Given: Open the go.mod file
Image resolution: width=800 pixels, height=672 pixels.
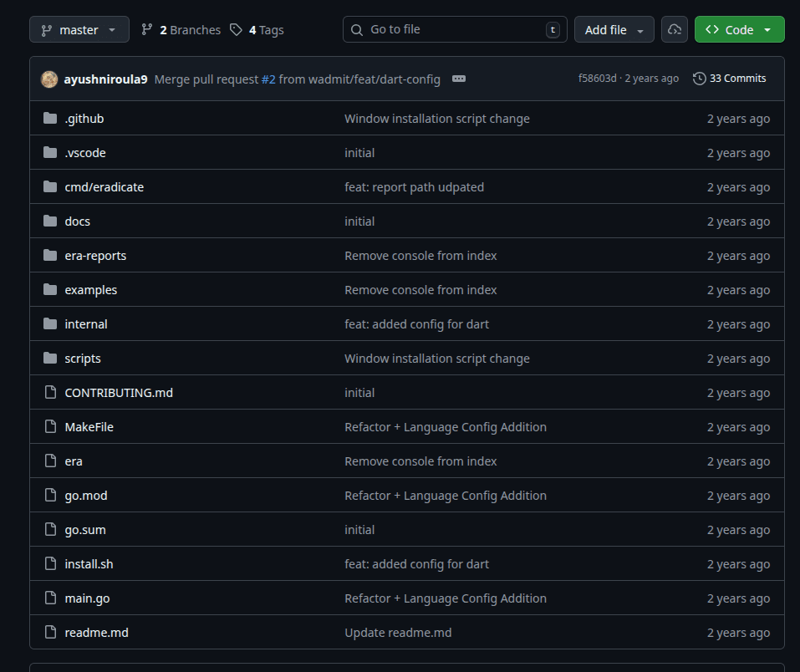Looking at the screenshot, I should point(86,496).
